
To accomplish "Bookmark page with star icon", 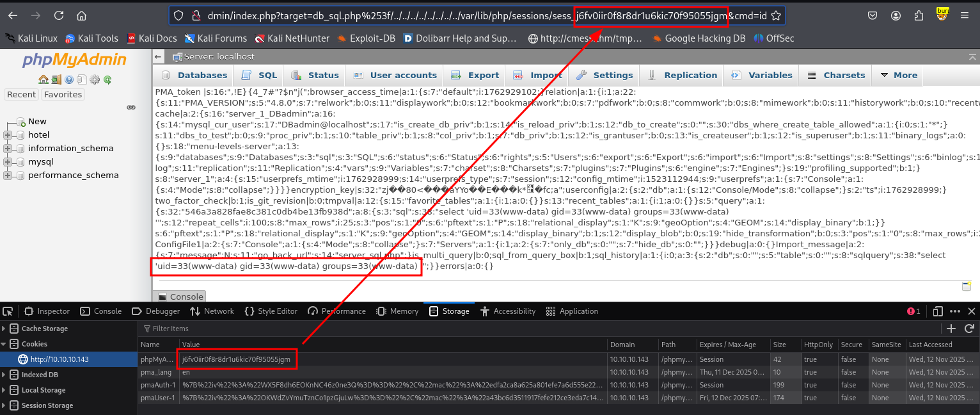I will pyautogui.click(x=776, y=15).
